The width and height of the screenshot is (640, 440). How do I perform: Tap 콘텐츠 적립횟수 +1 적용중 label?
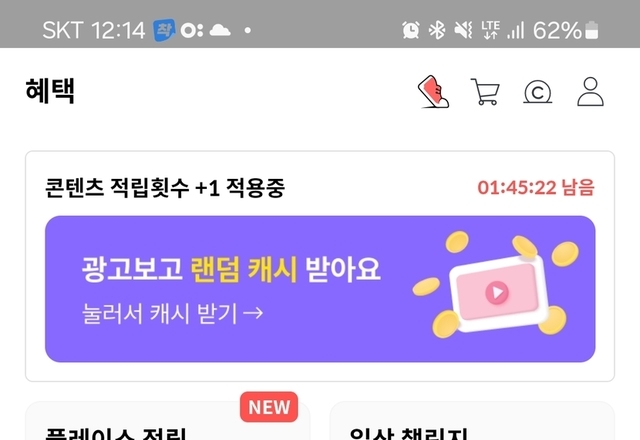[165, 188]
